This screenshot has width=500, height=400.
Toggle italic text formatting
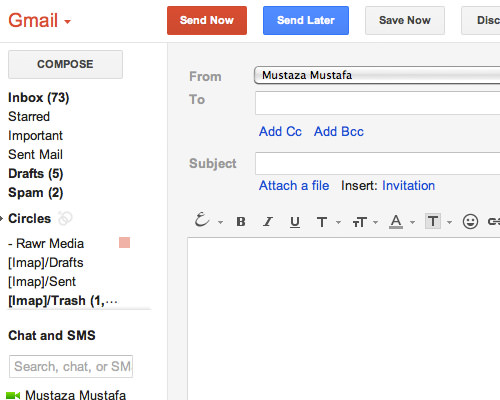click(268, 222)
